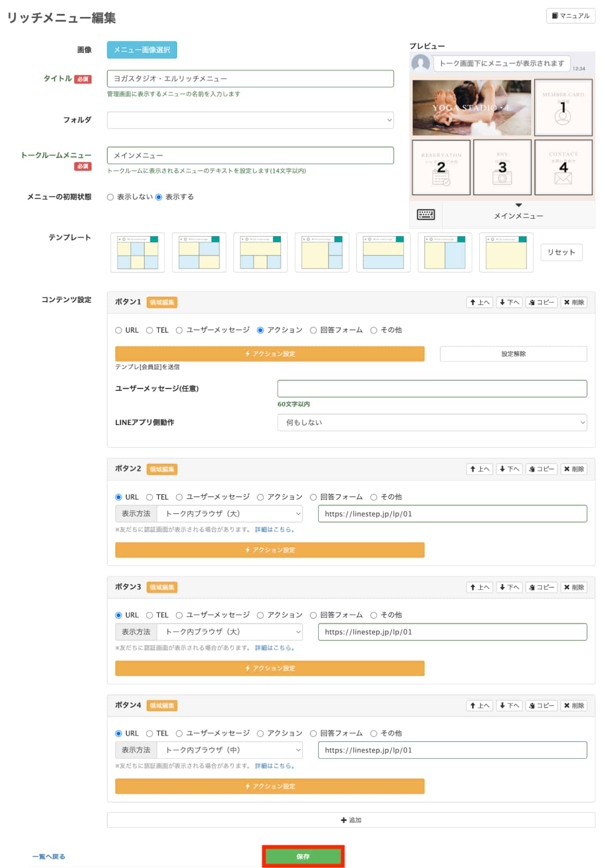Click preview area 4 contact envelope

pos(563,167)
